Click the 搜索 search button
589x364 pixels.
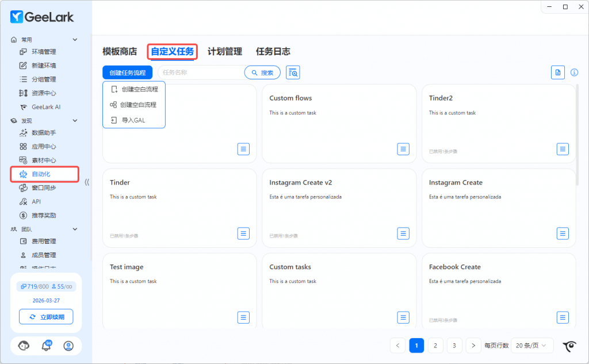[262, 72]
